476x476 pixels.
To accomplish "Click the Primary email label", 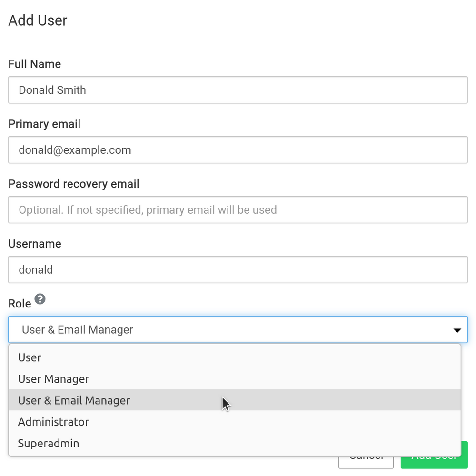I will pyautogui.click(x=44, y=124).
